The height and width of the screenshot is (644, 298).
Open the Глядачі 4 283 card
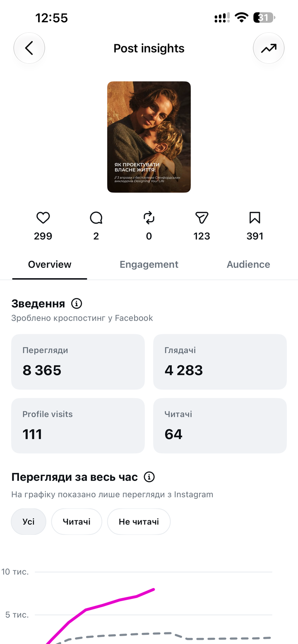coord(220,362)
